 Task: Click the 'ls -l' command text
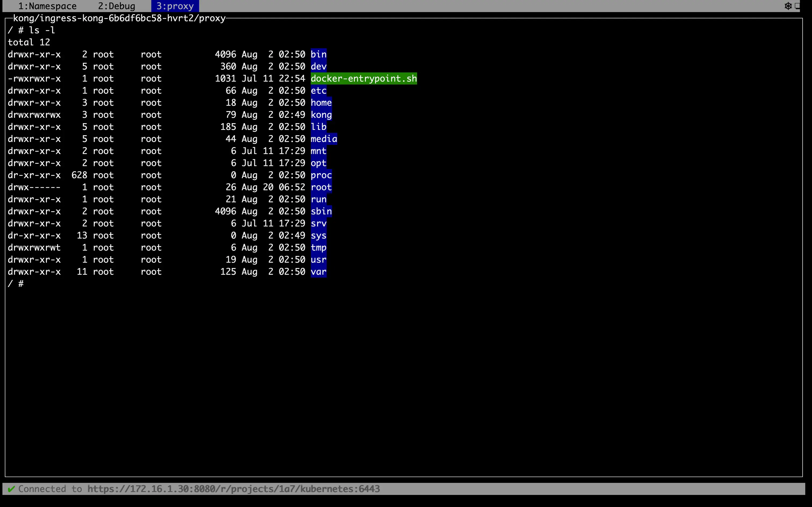coord(42,30)
